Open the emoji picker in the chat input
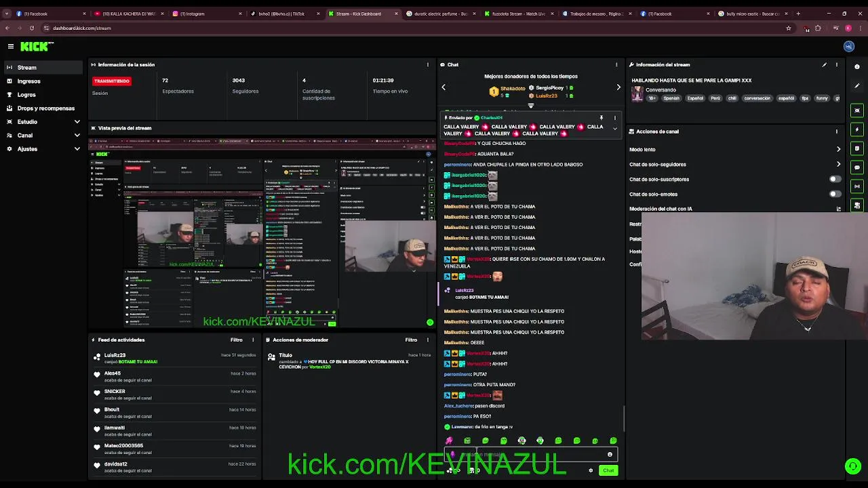868x488 pixels. (610, 455)
